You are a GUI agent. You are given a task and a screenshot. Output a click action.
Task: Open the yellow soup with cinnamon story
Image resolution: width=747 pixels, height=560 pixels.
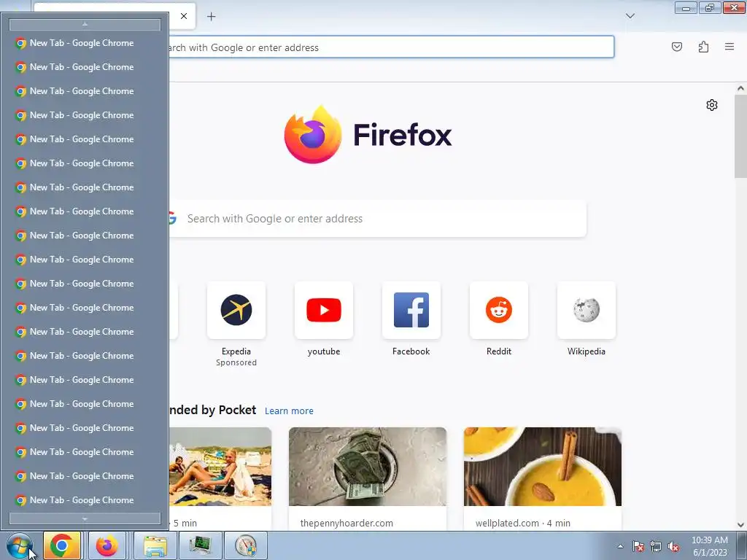543,467
